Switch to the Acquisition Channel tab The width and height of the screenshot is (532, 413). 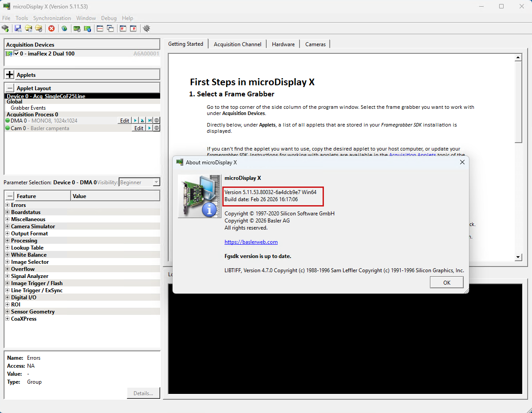pyautogui.click(x=237, y=44)
